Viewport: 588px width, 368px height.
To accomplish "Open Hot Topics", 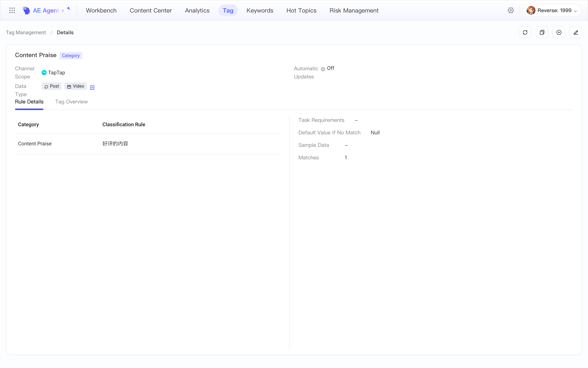I will pos(301,10).
